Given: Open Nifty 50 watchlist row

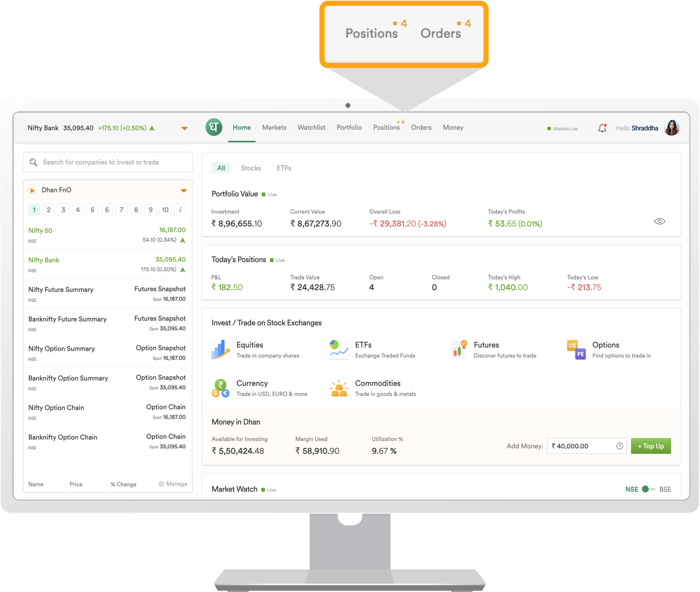Looking at the screenshot, I should (x=108, y=235).
